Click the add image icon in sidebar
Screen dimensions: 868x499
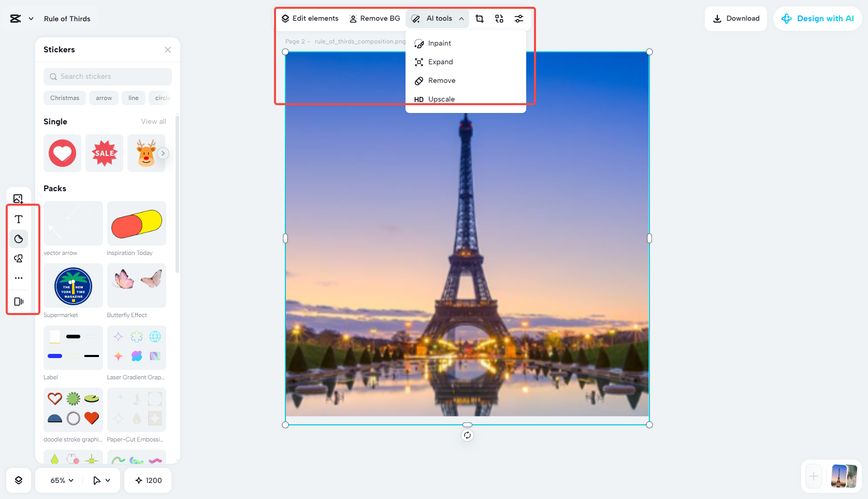19,198
